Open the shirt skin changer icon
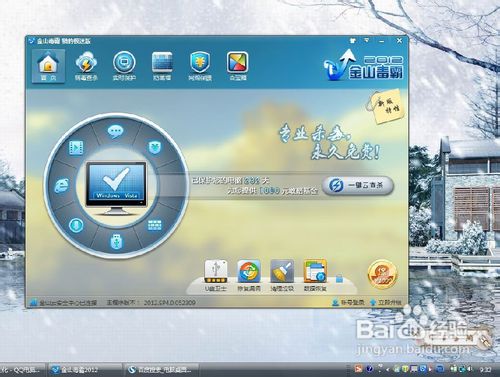The width and height of the screenshot is (500, 377). (x=353, y=41)
